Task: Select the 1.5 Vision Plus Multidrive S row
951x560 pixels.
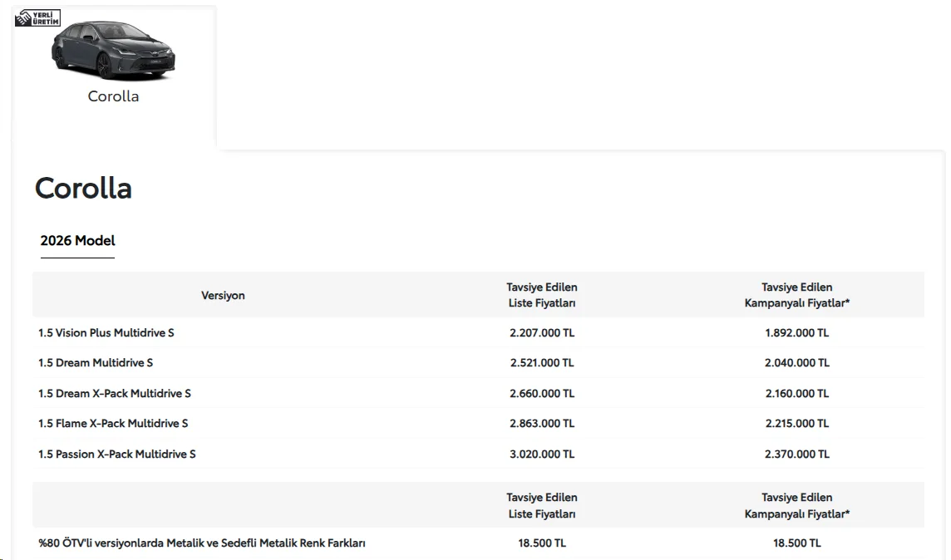Action: click(x=479, y=332)
